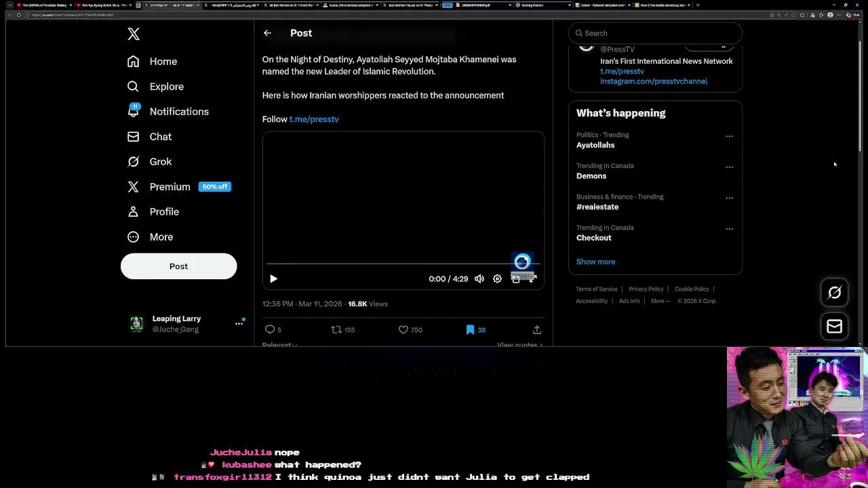
Task: Expand footer More links menu
Action: point(660,301)
